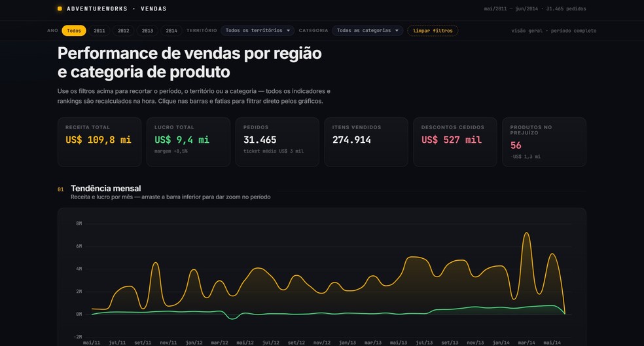
Task: Click the AdventureWorks Vendas header title
Action: tap(116, 9)
